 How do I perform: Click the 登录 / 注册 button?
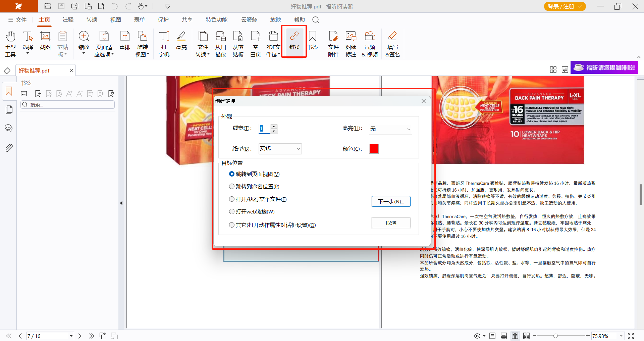(565, 6)
